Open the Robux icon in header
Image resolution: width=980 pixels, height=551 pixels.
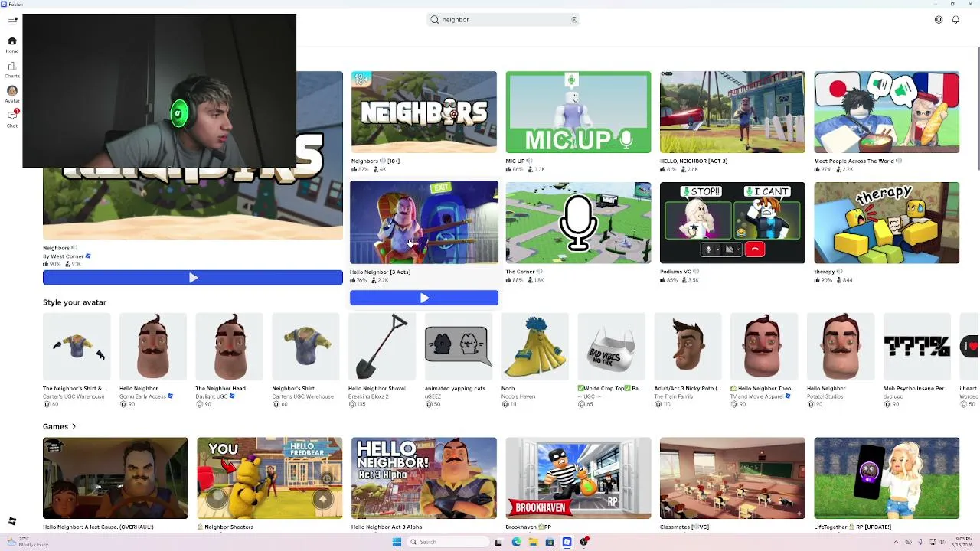[x=939, y=20]
